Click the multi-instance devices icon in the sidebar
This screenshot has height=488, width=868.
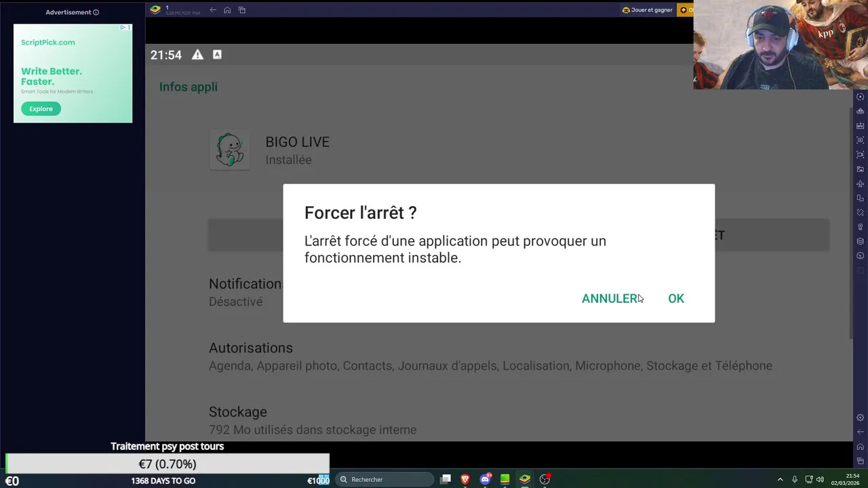pyautogui.click(x=860, y=198)
